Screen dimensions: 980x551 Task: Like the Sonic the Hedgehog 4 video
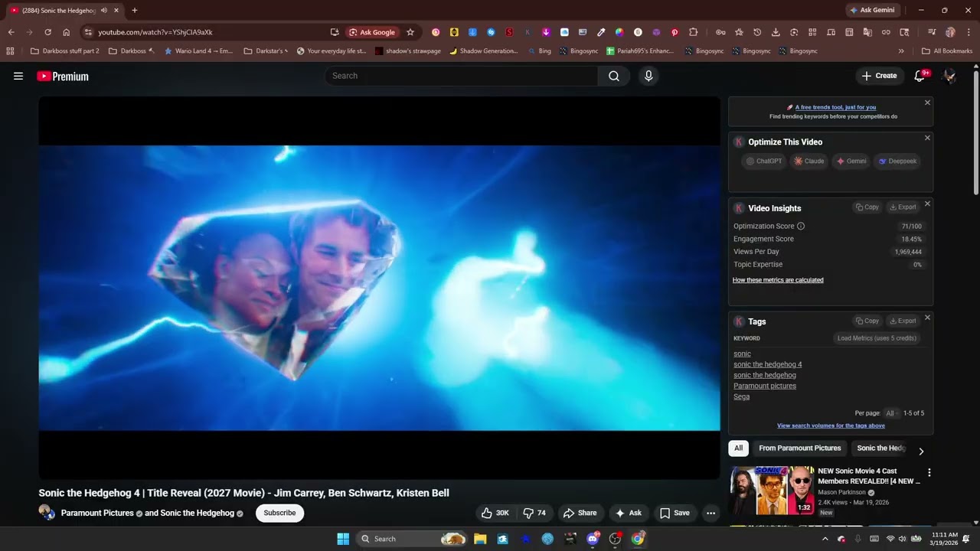[495, 513]
